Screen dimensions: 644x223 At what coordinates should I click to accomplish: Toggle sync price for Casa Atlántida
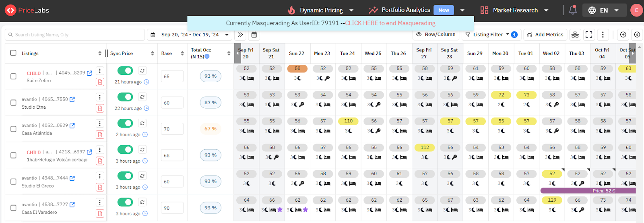click(x=125, y=123)
